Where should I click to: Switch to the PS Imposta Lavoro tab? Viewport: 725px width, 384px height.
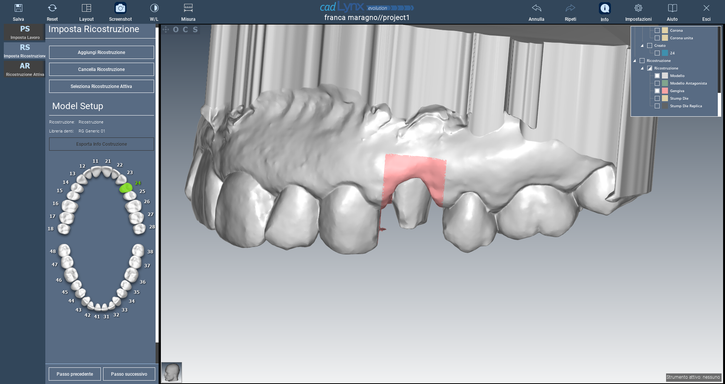coord(25,32)
